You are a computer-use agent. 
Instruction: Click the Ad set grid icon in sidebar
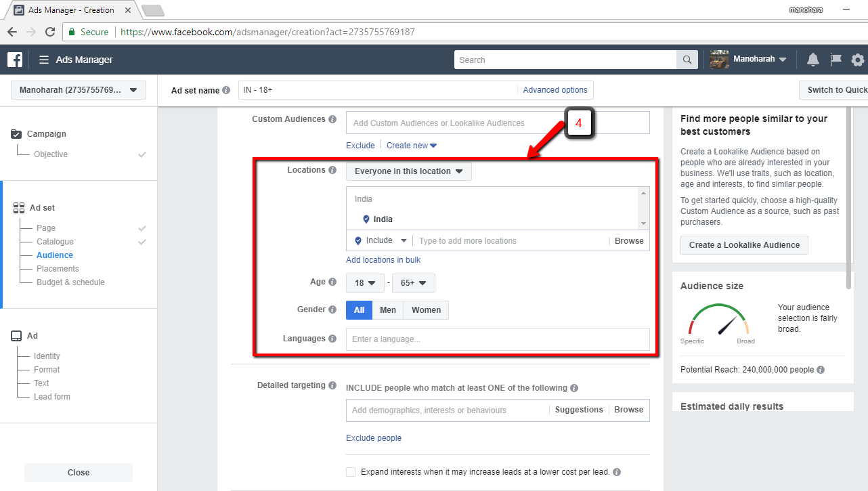[x=19, y=208]
